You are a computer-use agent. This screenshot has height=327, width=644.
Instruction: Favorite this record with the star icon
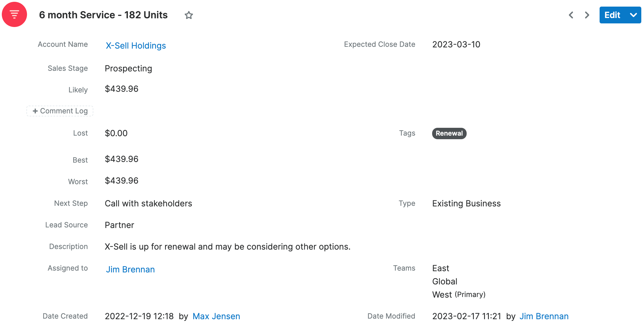189,15
